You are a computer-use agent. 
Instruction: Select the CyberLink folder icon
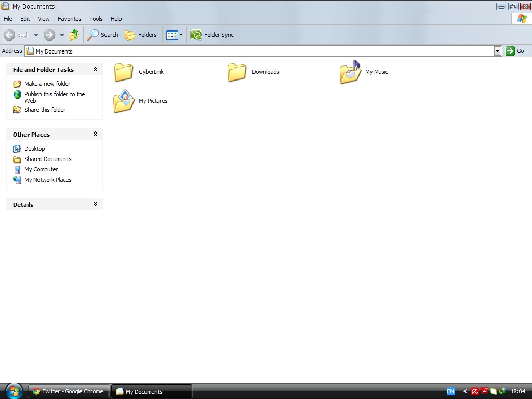(124, 72)
